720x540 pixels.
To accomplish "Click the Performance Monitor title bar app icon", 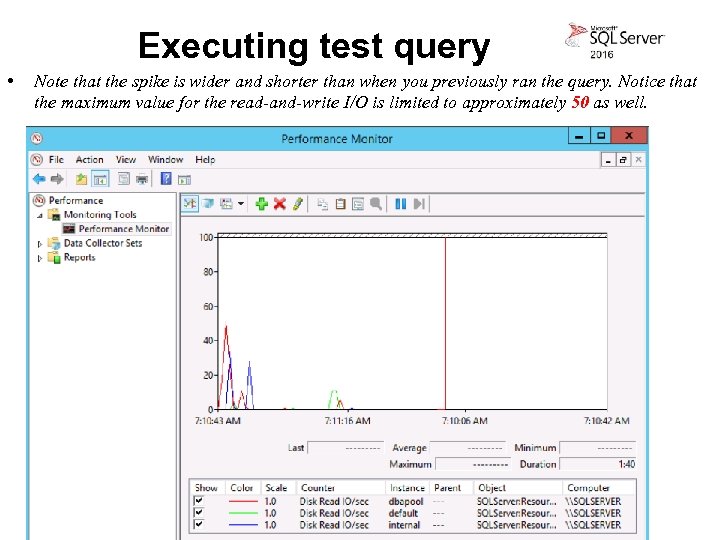I will (x=37, y=138).
